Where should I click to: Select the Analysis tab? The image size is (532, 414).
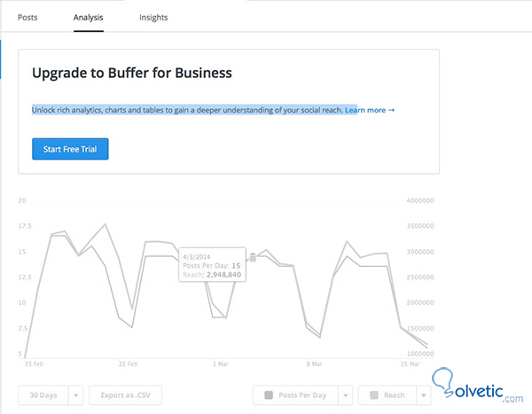[x=89, y=17]
